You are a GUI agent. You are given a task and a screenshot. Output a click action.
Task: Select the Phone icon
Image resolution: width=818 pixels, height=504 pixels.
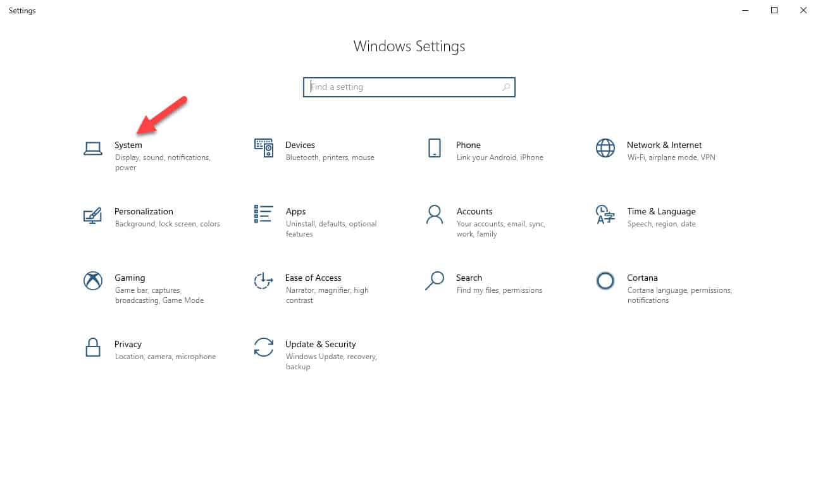point(435,148)
